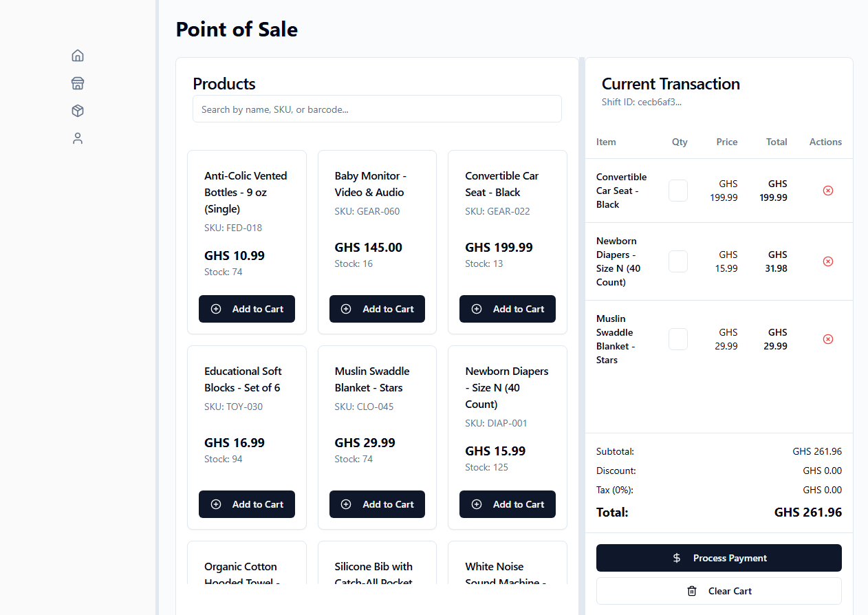Process Payment for the current transaction
The image size is (868, 615).
pos(719,558)
